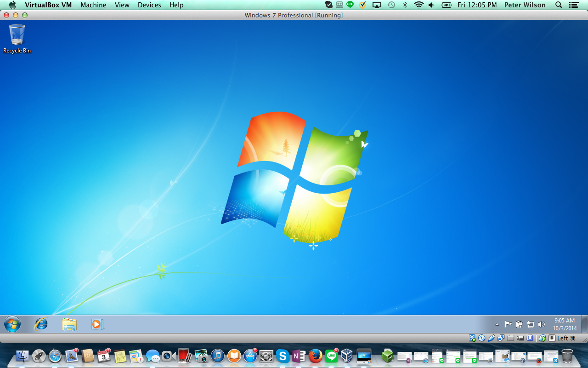588x368 pixels.
Task: Click the power plug icon in Windows tray
Action: click(x=519, y=324)
